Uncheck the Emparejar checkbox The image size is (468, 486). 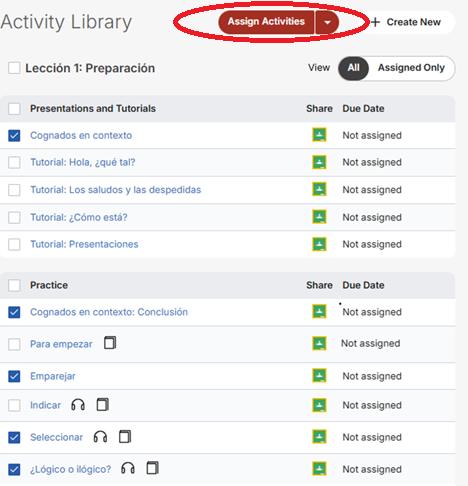[14, 376]
